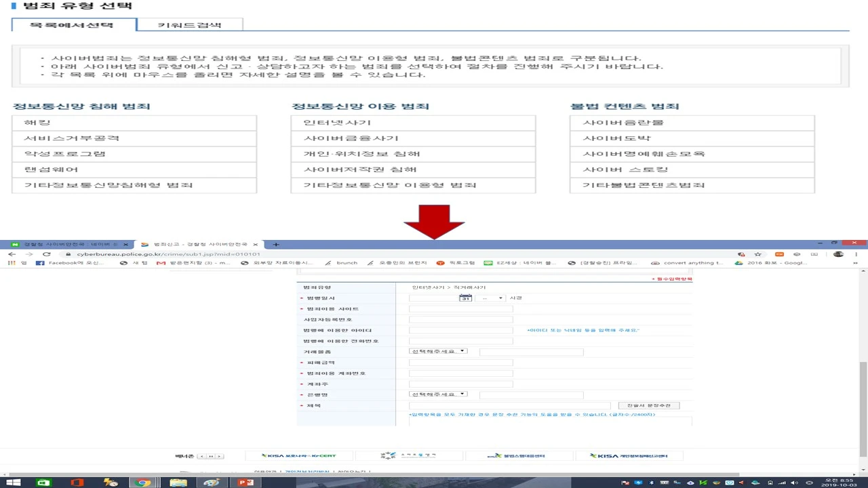Choose the 해킹 crime type
The width and height of the screenshot is (868, 488).
(134, 123)
